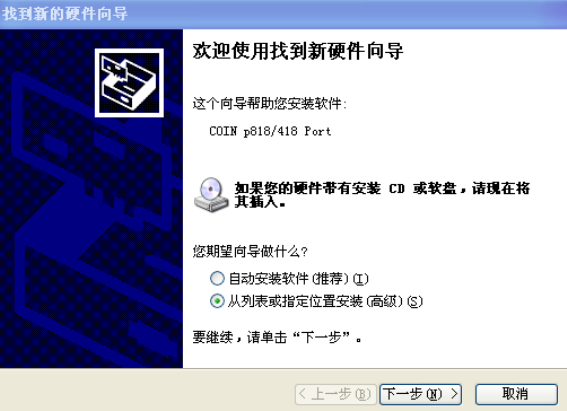Click the 从列表或指定位置安装(高级) label text

tap(325, 301)
